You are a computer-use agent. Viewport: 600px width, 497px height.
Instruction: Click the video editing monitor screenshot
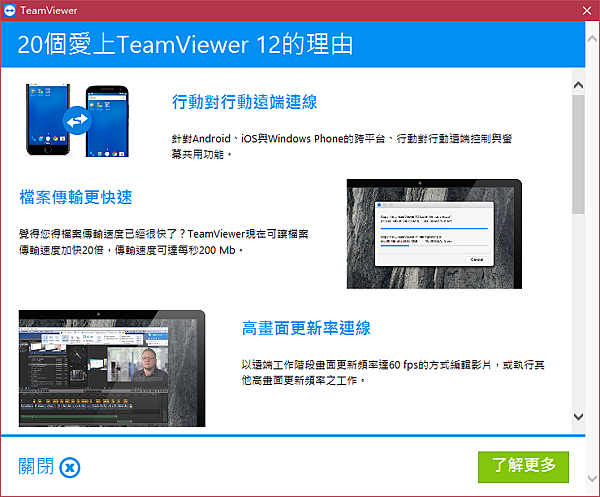tap(112, 368)
